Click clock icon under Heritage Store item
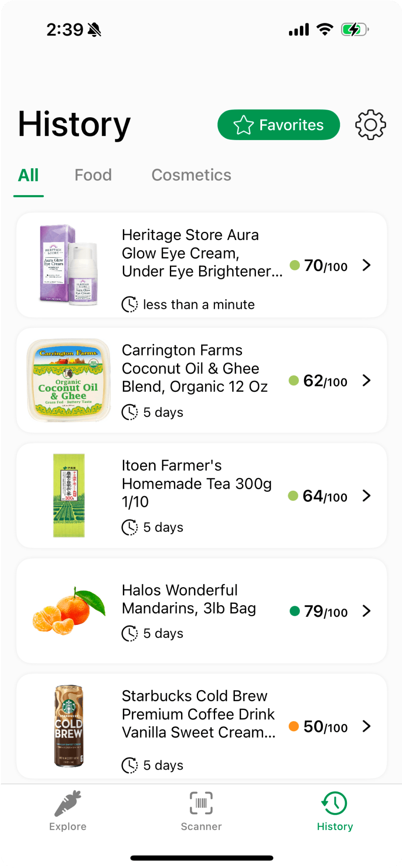Viewport: 402px width, 868px height. point(130,304)
